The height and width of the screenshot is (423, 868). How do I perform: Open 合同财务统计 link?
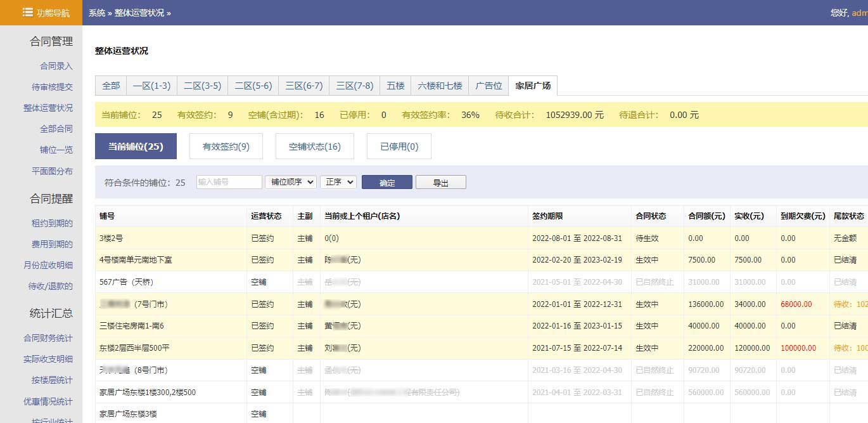pyautogui.click(x=48, y=338)
